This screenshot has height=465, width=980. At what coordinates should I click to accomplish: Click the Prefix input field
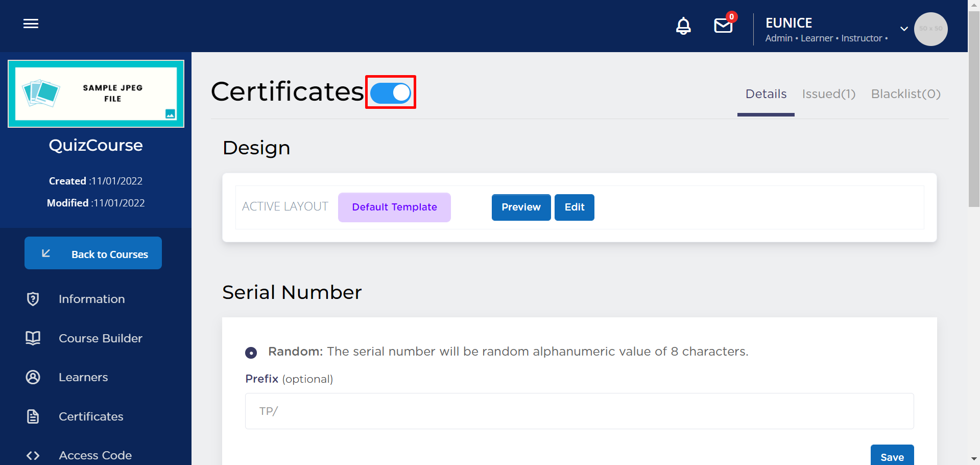pyautogui.click(x=579, y=411)
